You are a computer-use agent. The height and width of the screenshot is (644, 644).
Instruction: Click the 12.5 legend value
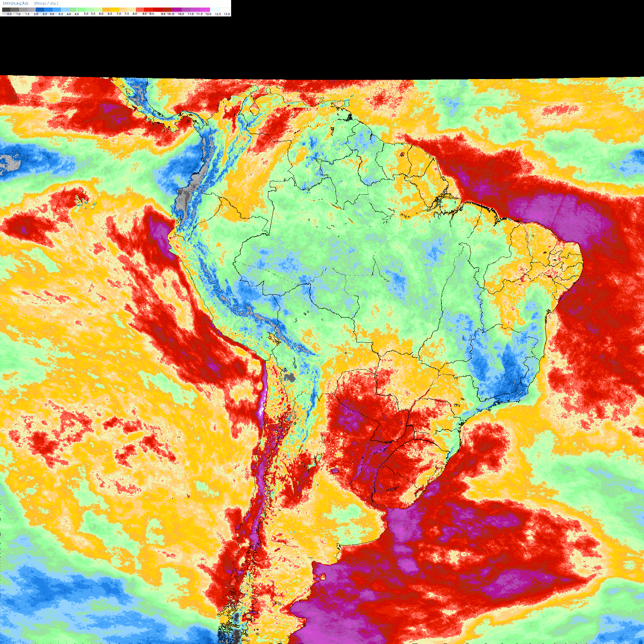[218, 14]
